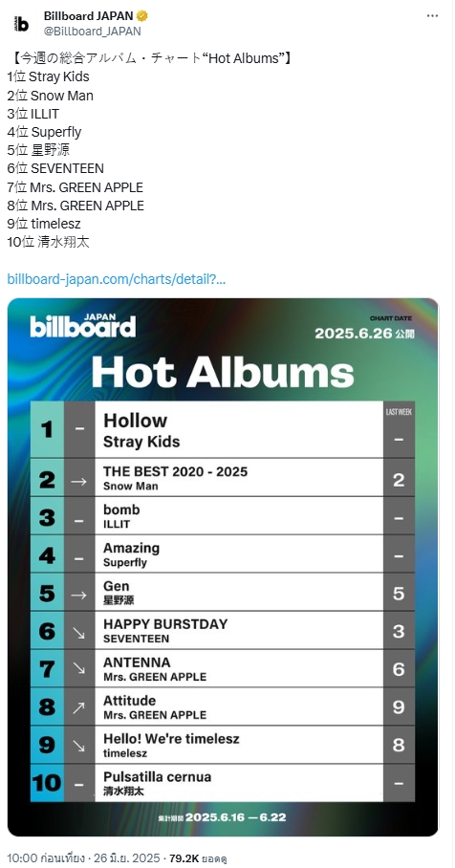Screen dimensions: 455x868
Task: Open the Hot Albums chart image
Action: [x=223, y=568]
